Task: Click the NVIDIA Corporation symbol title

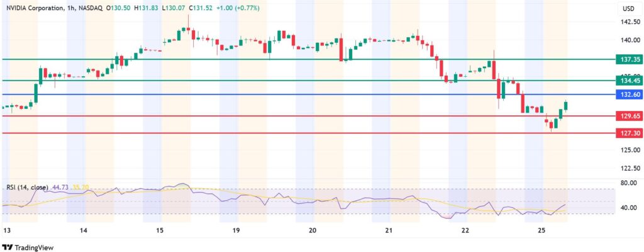Action: 36,8
